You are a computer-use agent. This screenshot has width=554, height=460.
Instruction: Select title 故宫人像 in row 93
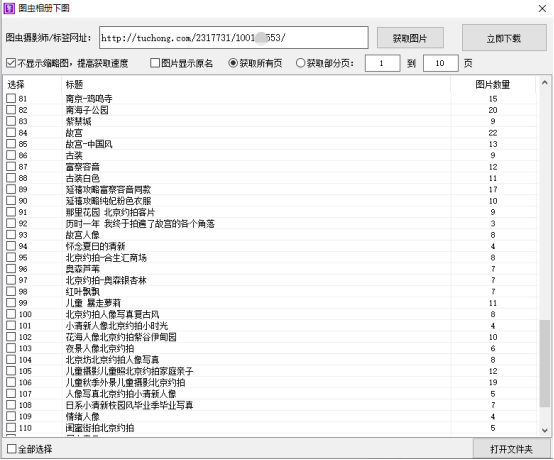click(83, 235)
